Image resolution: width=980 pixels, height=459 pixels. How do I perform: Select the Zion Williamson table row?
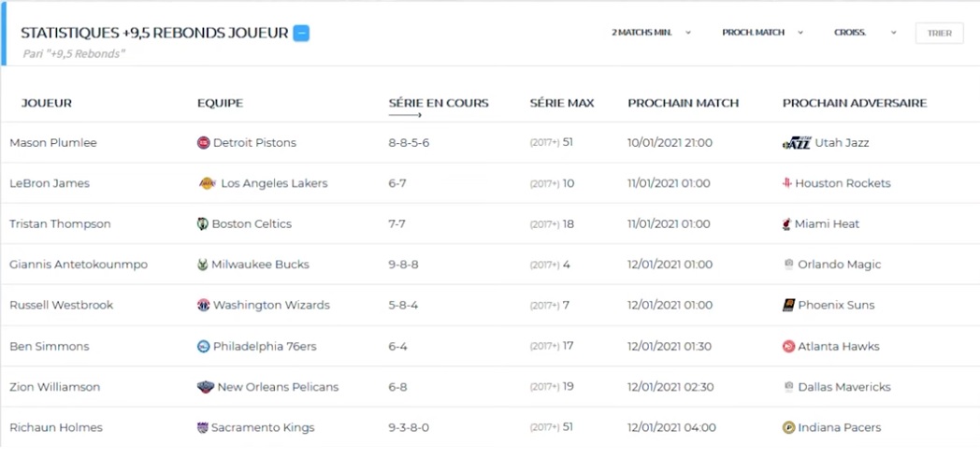coord(490,387)
